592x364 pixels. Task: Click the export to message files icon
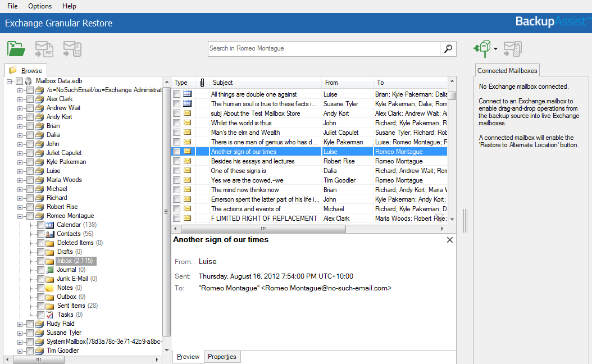[x=72, y=49]
